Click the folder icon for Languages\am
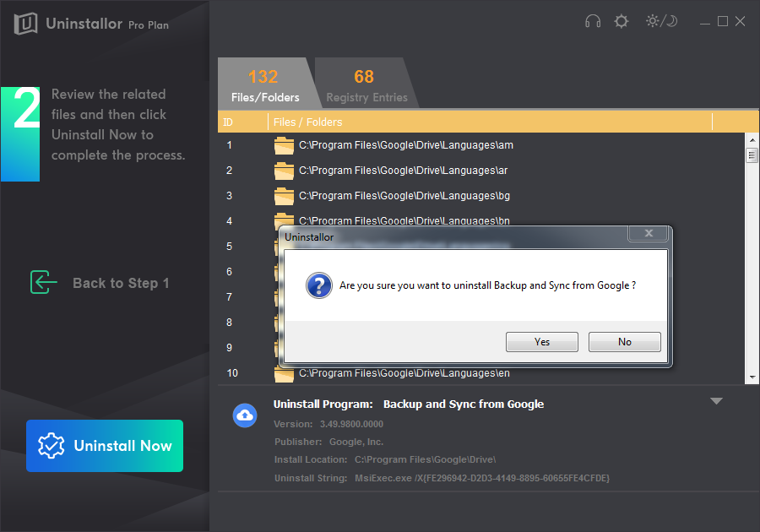The image size is (760, 532). pos(284,145)
